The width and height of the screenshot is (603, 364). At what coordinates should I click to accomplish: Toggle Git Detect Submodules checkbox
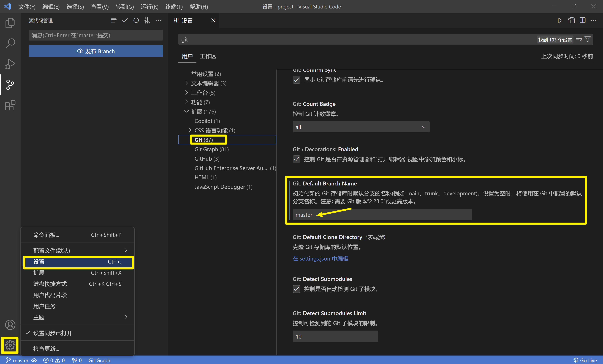(x=296, y=289)
